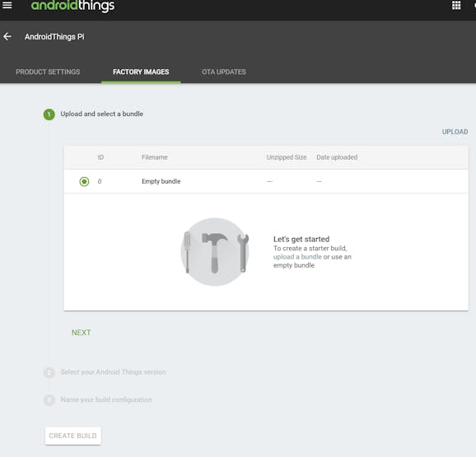Screen dimensions: 476x457
Task: Click the tools illustration thumbnail
Action: coord(215,252)
